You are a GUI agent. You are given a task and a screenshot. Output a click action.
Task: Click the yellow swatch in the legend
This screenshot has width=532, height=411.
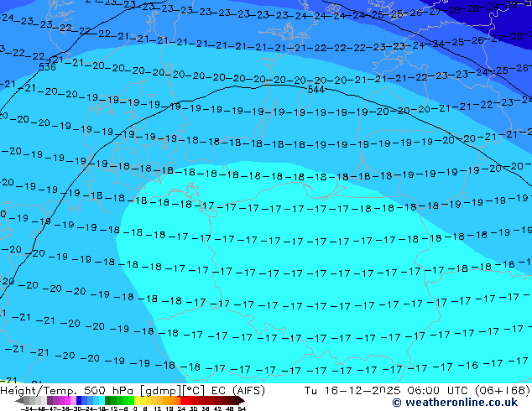[137, 401]
